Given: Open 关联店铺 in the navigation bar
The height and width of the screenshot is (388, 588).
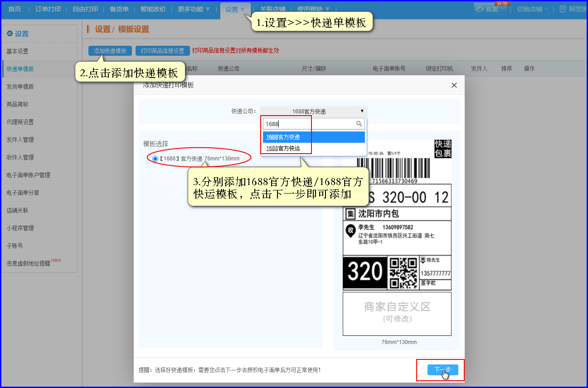Looking at the screenshot, I should point(273,9).
